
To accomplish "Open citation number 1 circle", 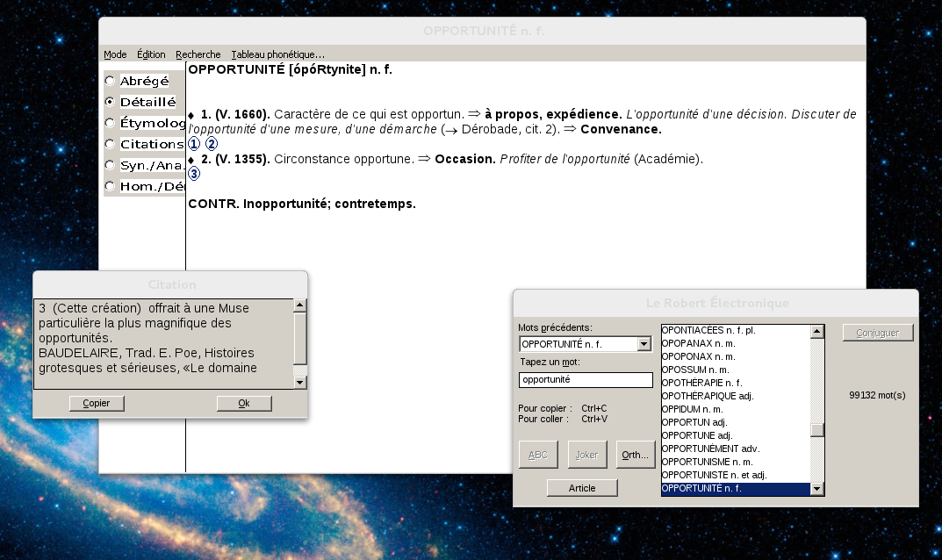I will (194, 144).
